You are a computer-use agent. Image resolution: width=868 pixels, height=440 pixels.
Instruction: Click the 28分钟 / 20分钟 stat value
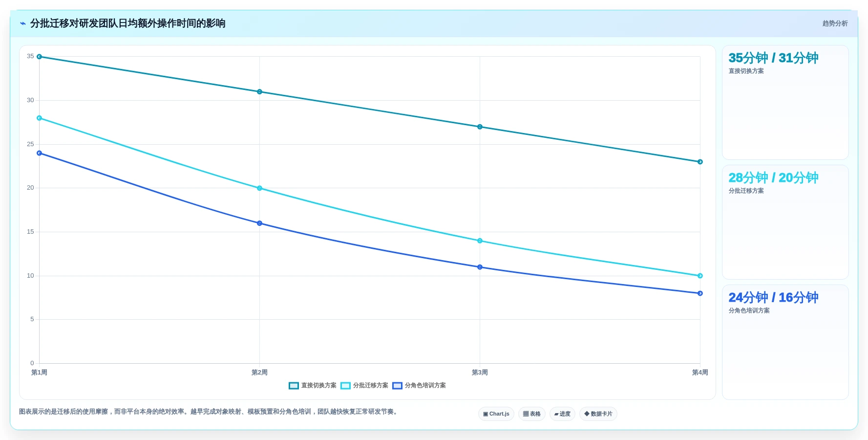tap(773, 177)
